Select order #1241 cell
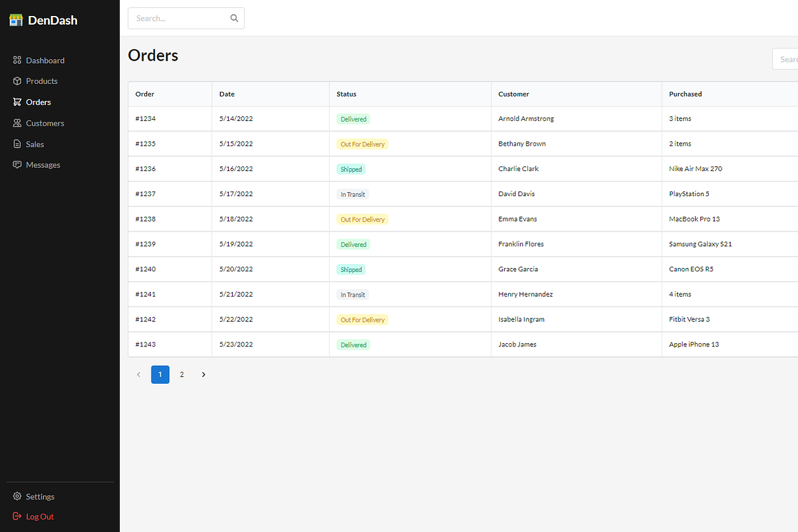 click(x=170, y=294)
